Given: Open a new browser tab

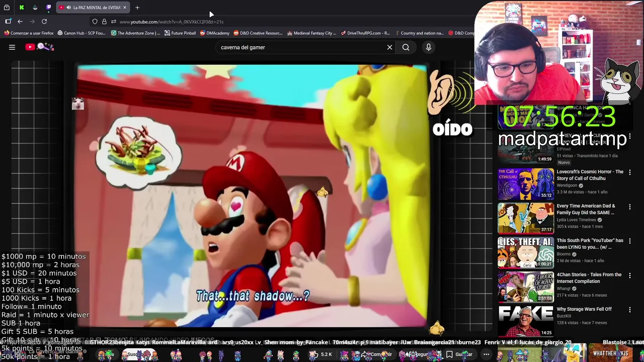Looking at the screenshot, I should click(x=137, y=8).
